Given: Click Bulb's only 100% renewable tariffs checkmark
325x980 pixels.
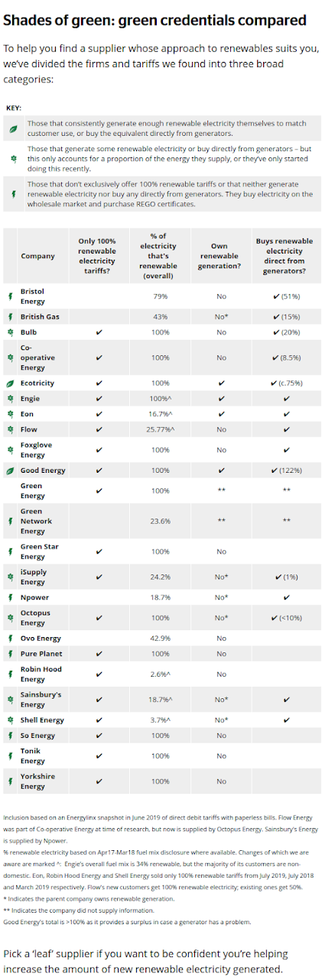Looking at the screenshot, I should [98, 333].
